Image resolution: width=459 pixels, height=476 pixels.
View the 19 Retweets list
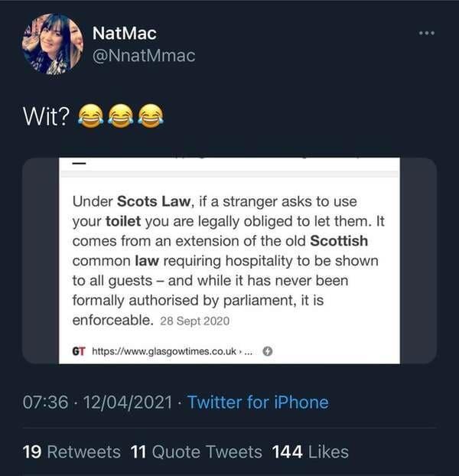72,452
